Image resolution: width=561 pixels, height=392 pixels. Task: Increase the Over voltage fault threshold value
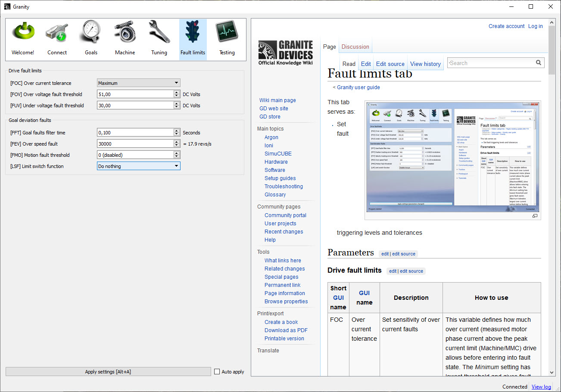[177, 92]
